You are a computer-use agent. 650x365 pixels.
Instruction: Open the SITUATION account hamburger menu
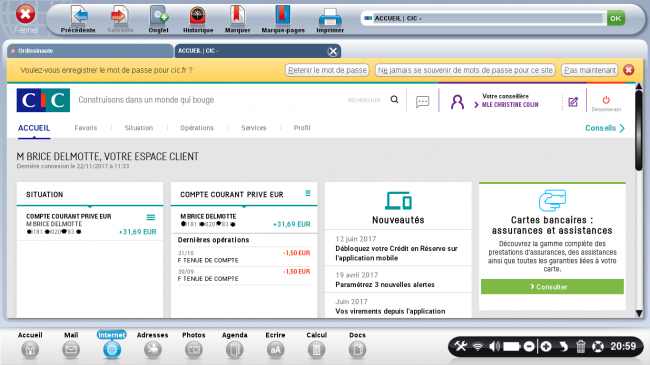point(151,217)
